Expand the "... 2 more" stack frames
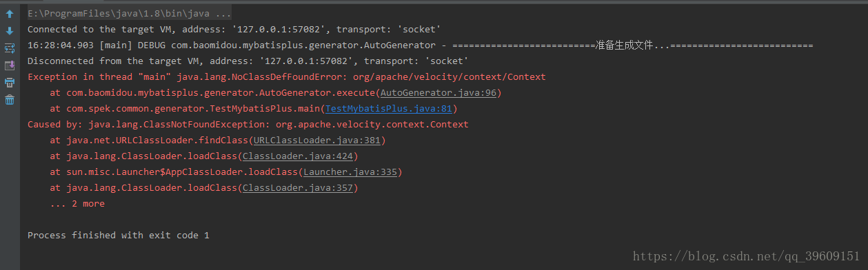The height and width of the screenshot is (270, 868). tap(77, 204)
